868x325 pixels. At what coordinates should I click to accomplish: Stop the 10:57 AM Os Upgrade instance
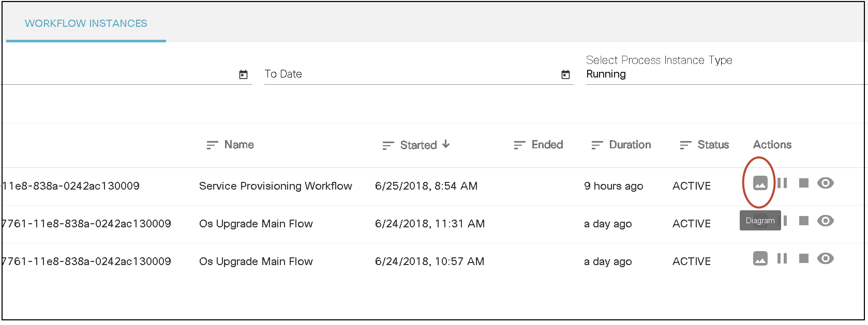coord(803,259)
